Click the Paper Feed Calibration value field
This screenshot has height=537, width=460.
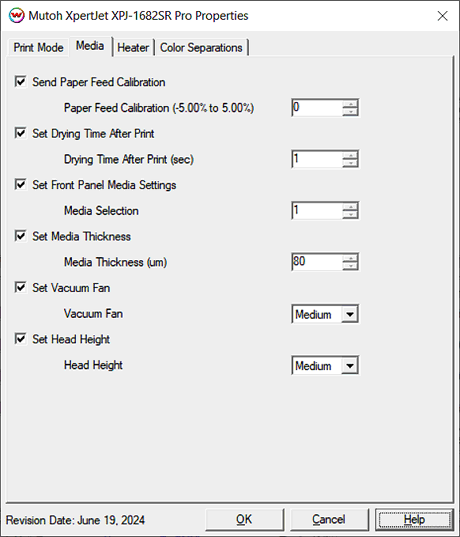tap(317, 108)
